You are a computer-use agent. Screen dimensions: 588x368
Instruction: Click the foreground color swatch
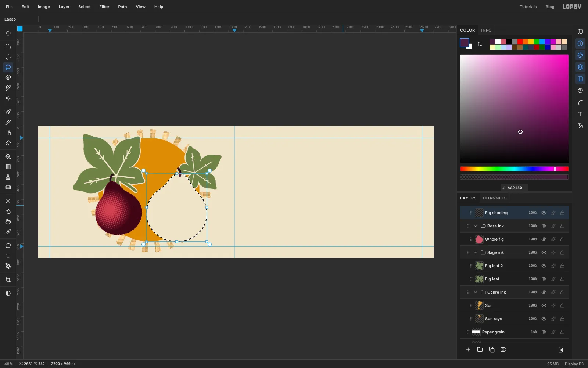(x=465, y=43)
